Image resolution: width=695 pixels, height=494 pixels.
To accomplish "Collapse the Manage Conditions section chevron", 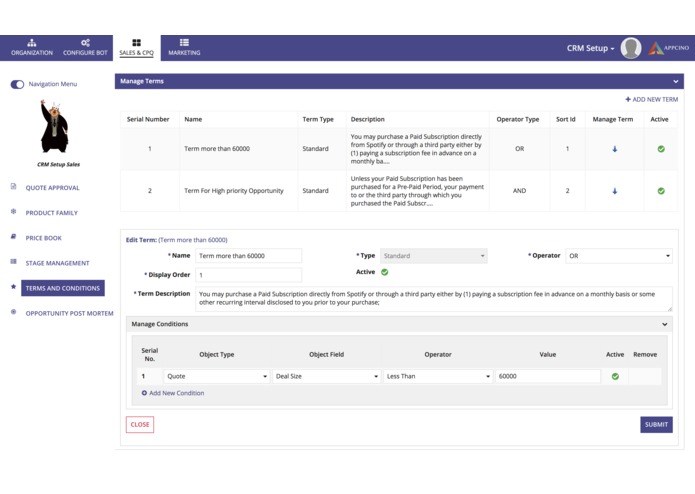I will point(664,324).
